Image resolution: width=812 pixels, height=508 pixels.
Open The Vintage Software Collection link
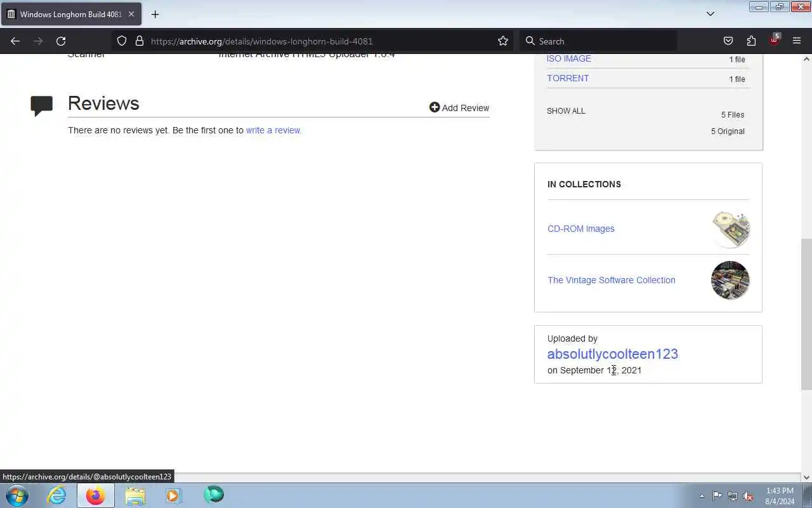click(612, 280)
